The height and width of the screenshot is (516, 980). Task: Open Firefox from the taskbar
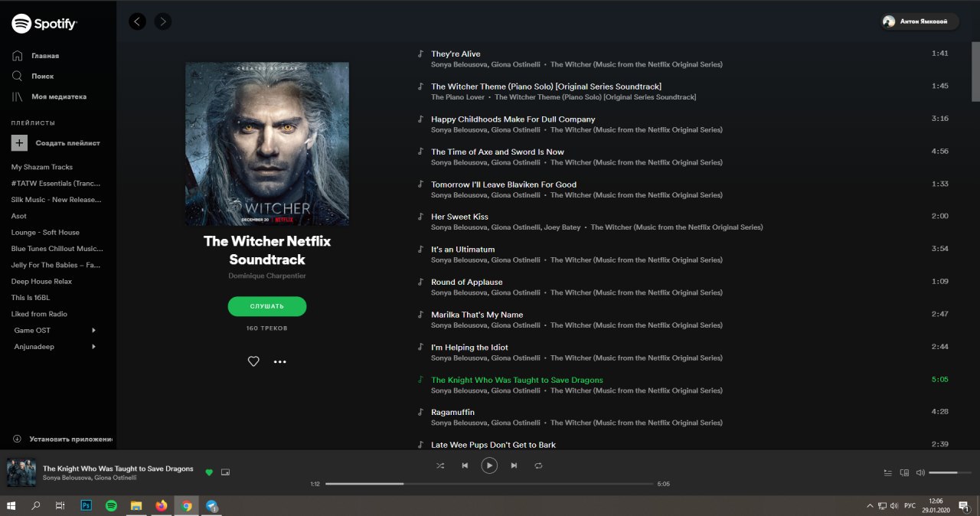[x=161, y=506]
